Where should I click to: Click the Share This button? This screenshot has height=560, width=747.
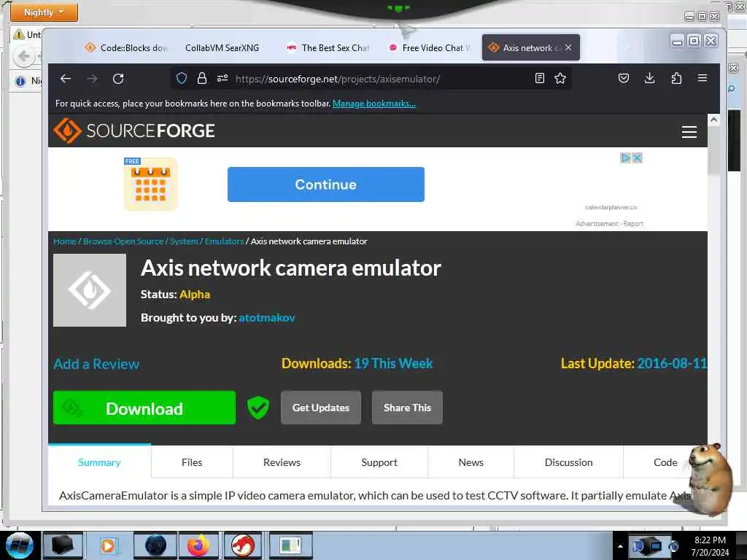click(x=407, y=408)
